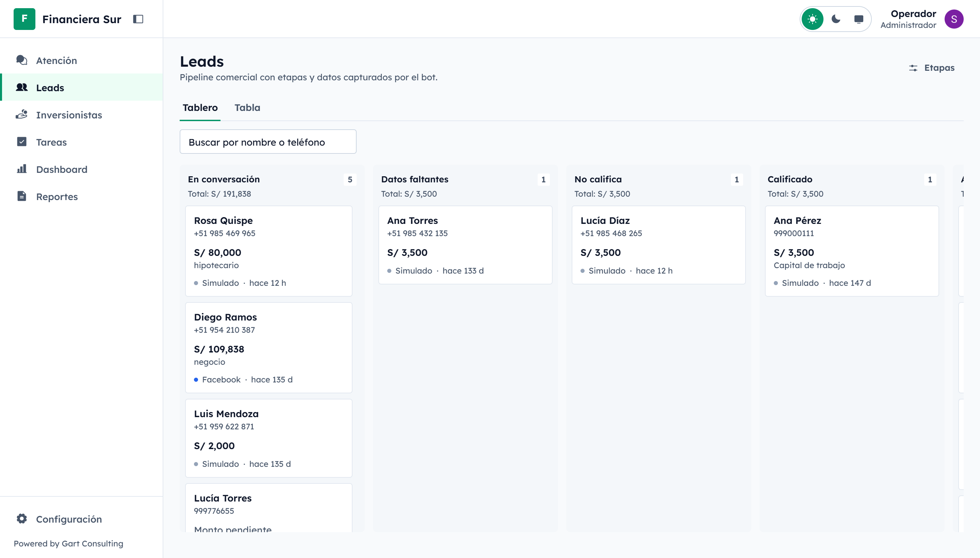The image size is (980, 558).
Task: Open Lucía Díaz lead card
Action: click(x=658, y=245)
